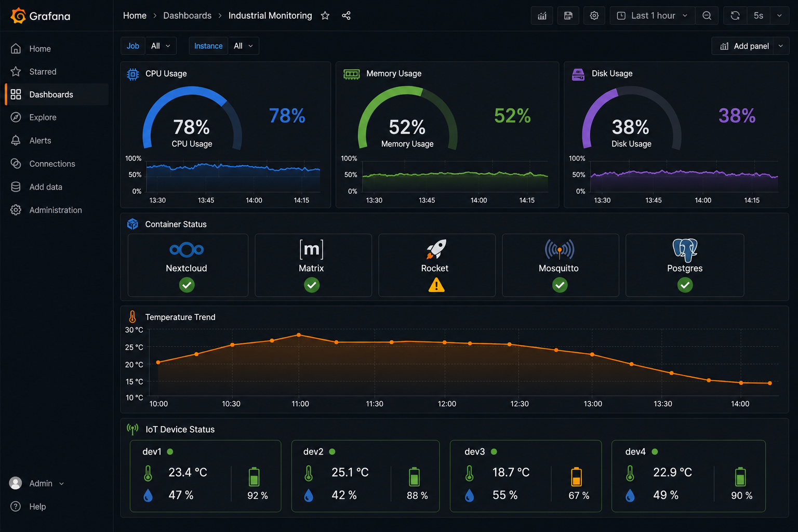Zoom out time range with magnifier icon
The image size is (798, 532).
coord(707,16)
